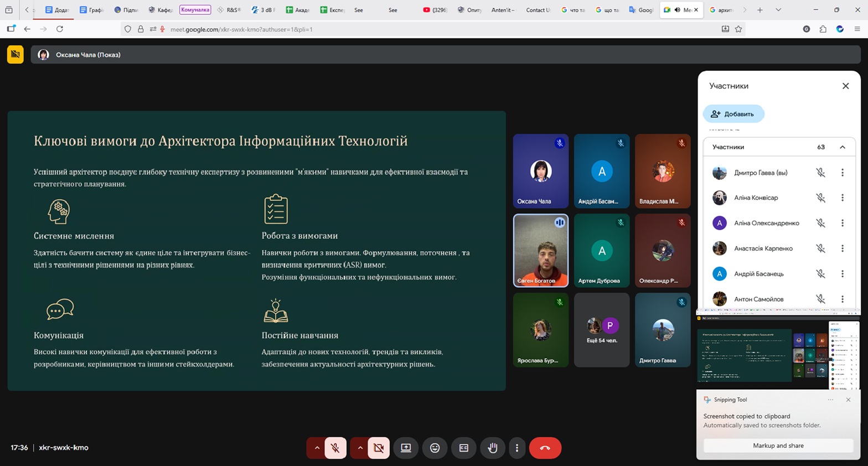Click the raise hand icon
868x466 pixels.
click(x=492, y=448)
